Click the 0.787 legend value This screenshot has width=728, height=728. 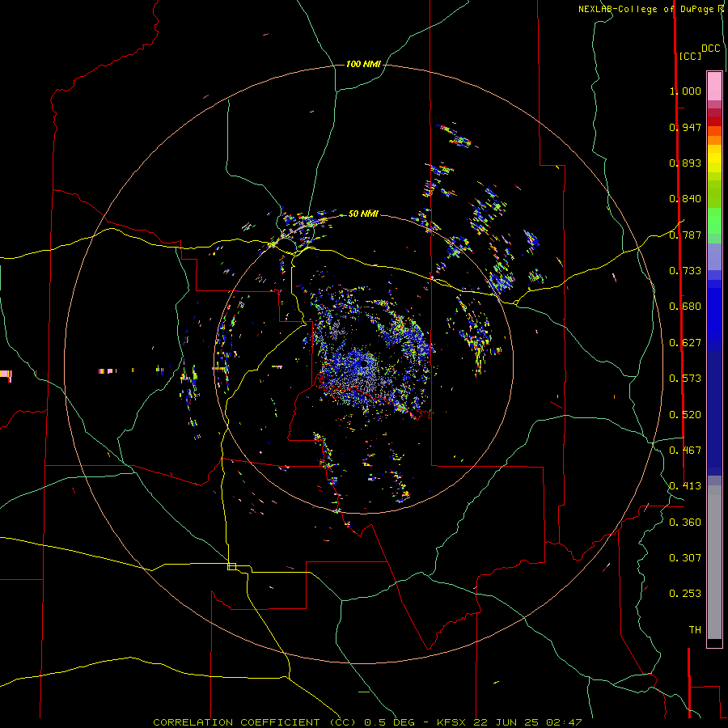685,235
